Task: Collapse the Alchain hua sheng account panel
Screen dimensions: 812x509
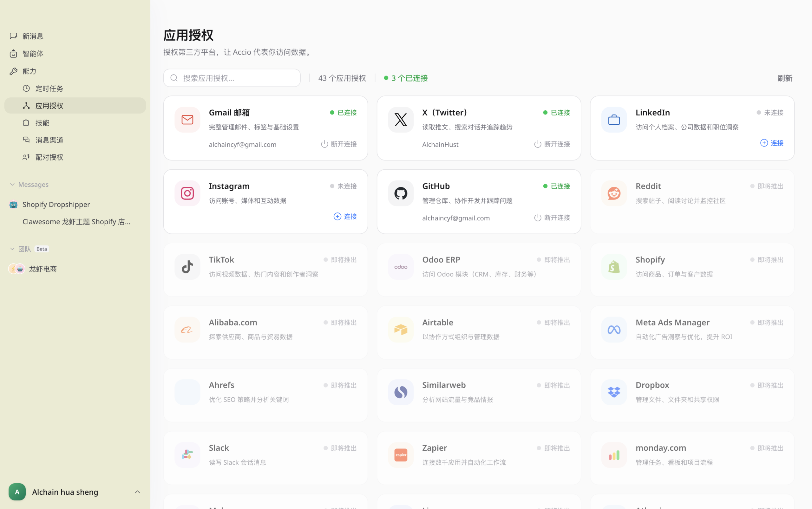Action: (x=137, y=492)
